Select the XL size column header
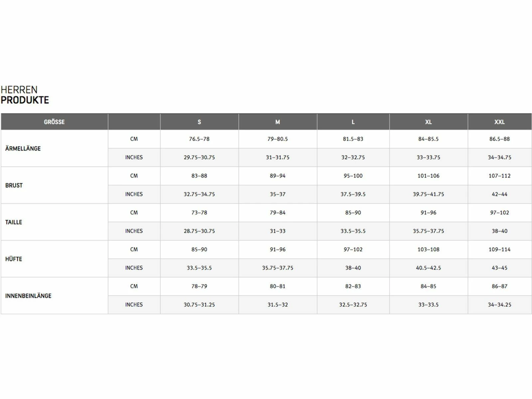This screenshot has height=399, width=532. (428, 122)
